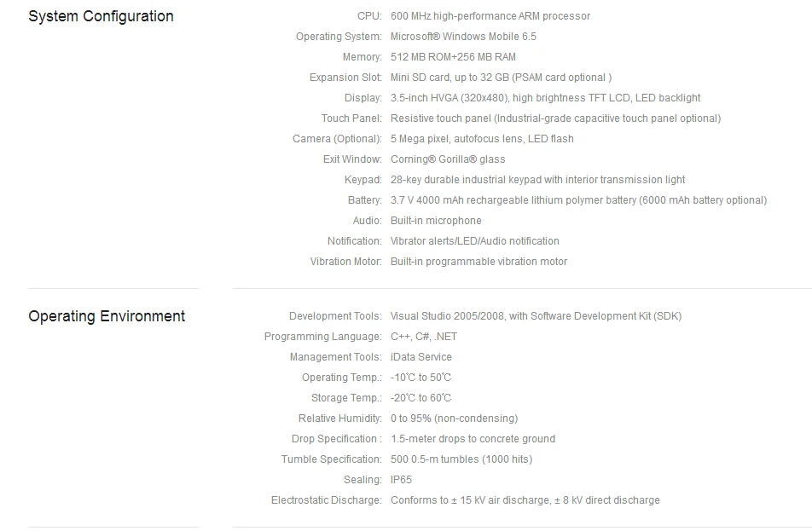Click the Vibration Motor label
Viewport: 812px width, 531px height.
pyautogui.click(x=345, y=262)
